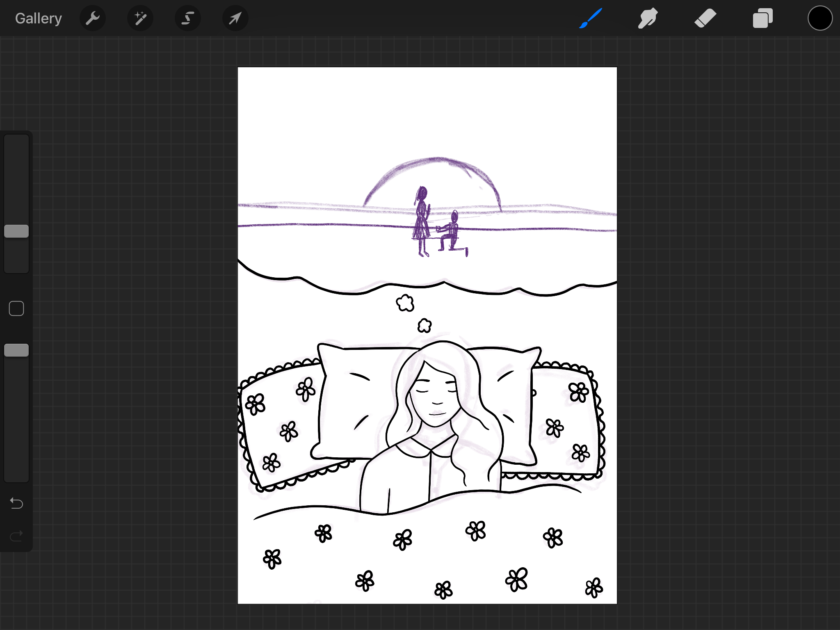Screen dimensions: 840x630
Task: Redo the last undone action
Action: pos(16,536)
